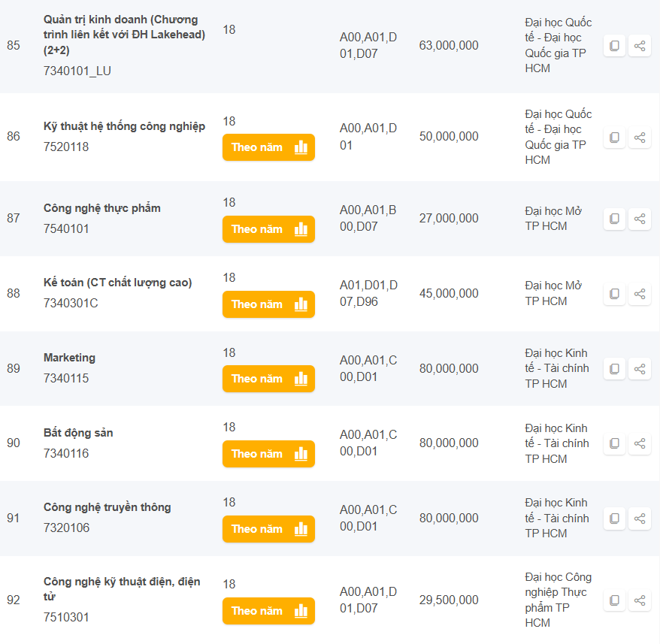
Task: Copy the Kỹ thuật hệ thống công nghiệp row
Action: click(614, 138)
